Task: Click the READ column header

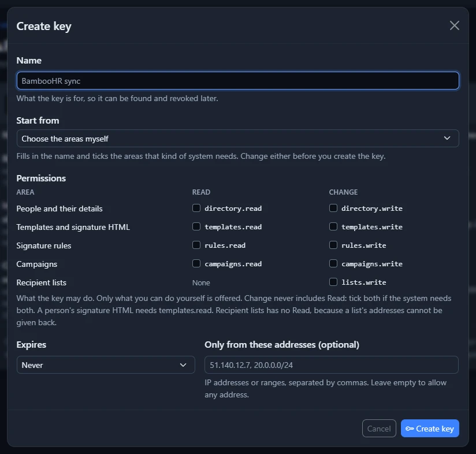Action: point(201,192)
